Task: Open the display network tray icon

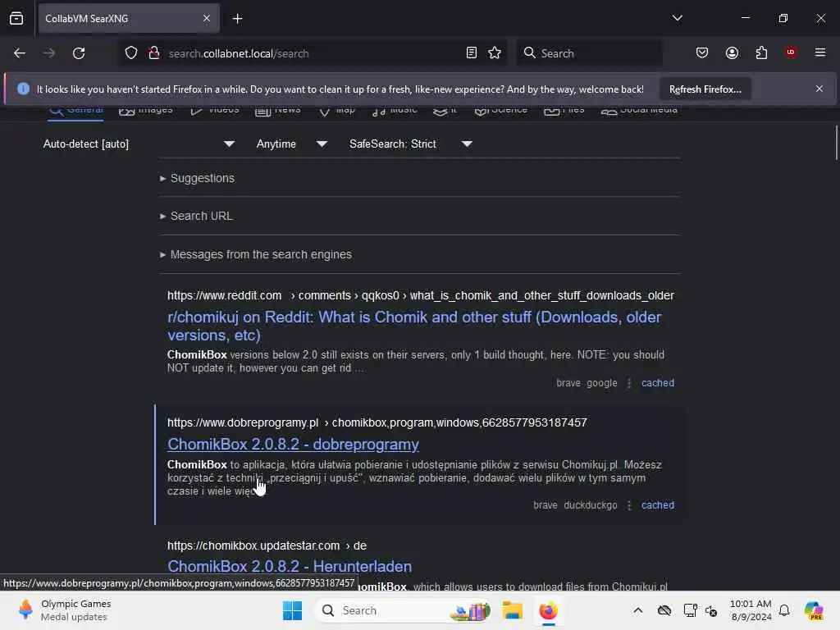Action: [x=690, y=610]
